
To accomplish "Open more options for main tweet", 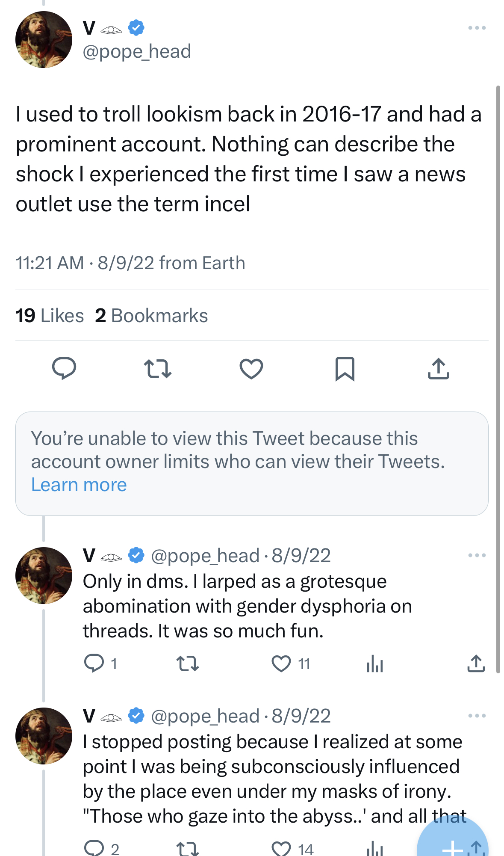I will pos(477,28).
